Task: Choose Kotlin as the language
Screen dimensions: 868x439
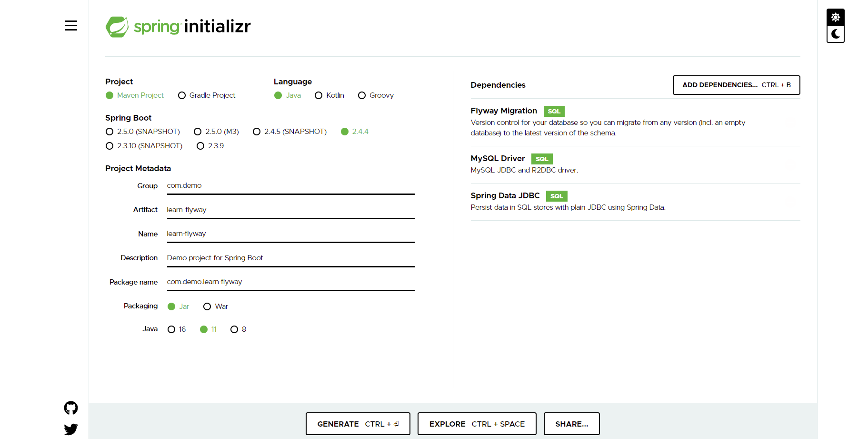Action: (x=329, y=95)
